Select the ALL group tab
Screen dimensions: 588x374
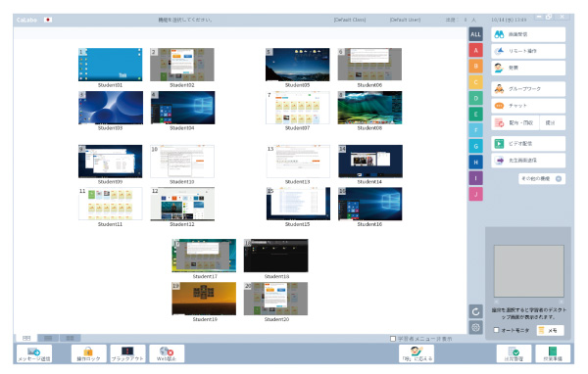coord(475,34)
